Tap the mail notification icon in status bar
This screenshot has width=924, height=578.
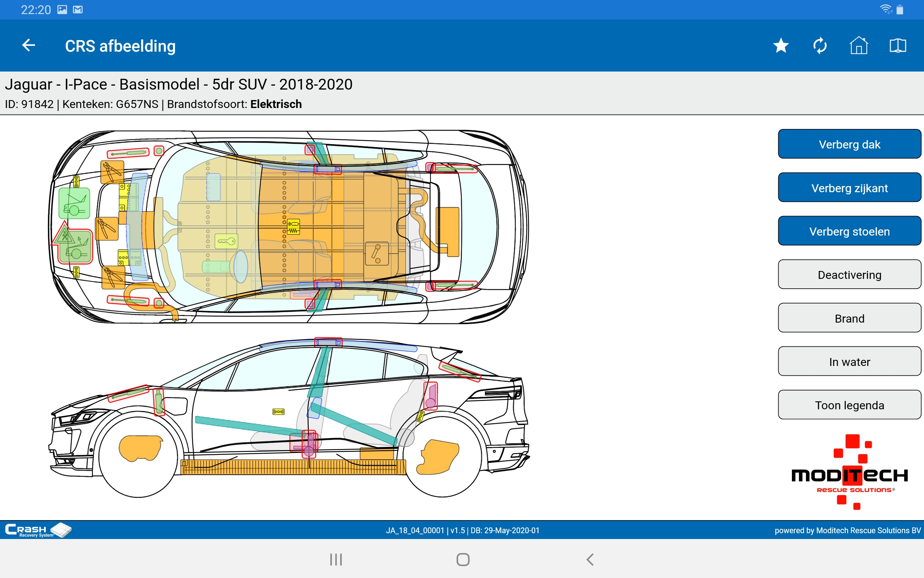pyautogui.click(x=78, y=9)
